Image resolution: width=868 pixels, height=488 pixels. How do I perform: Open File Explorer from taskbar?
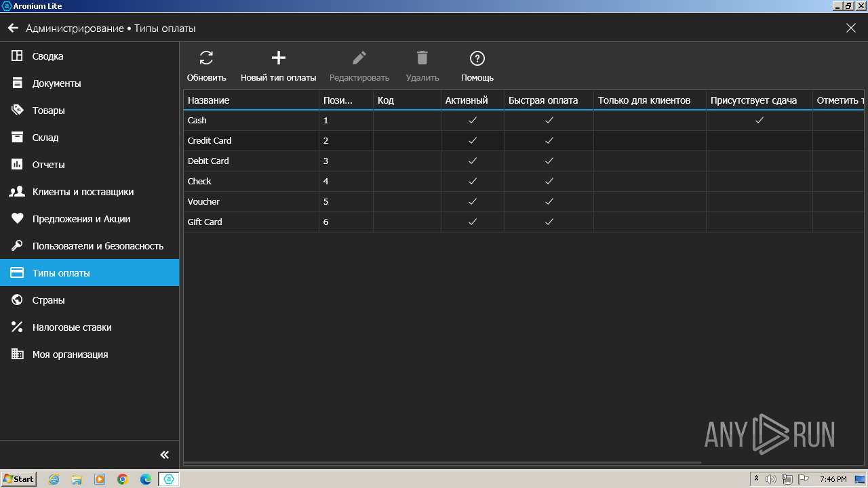click(x=77, y=479)
